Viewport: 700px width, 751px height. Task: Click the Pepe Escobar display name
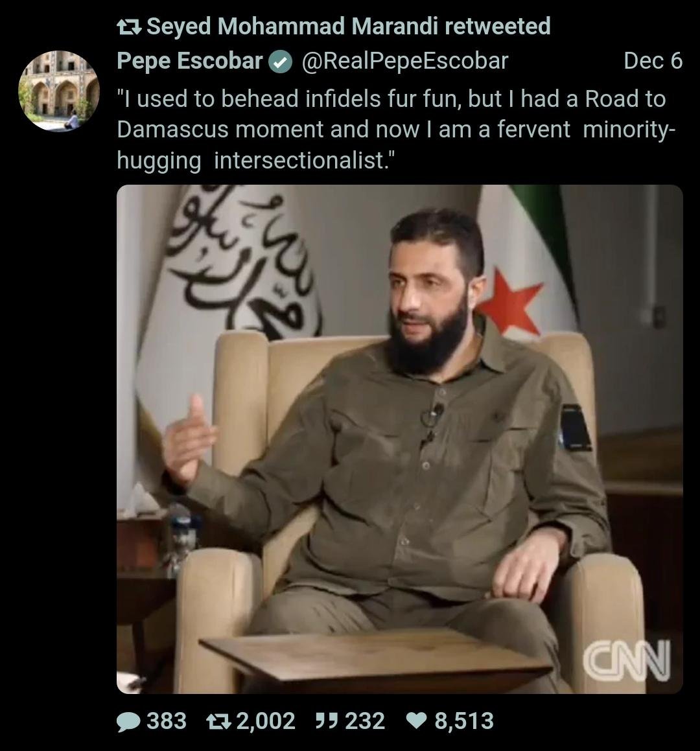[x=190, y=62]
